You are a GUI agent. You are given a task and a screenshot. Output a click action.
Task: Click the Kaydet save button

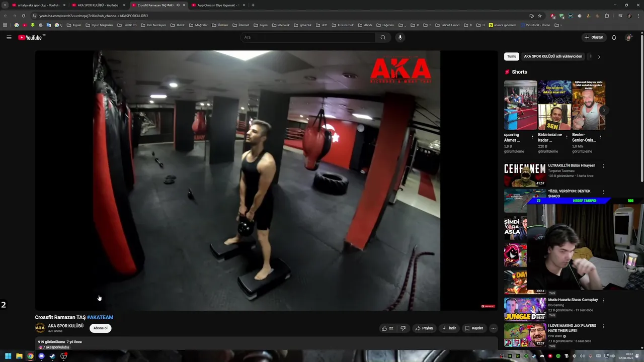(x=474, y=328)
